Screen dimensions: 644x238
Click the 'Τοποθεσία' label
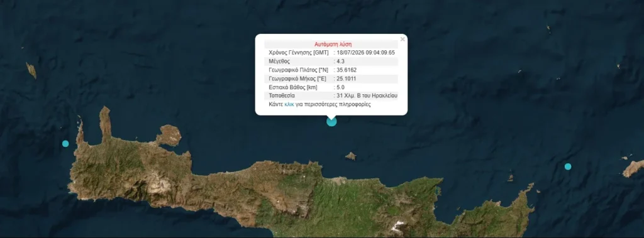pyautogui.click(x=281, y=95)
